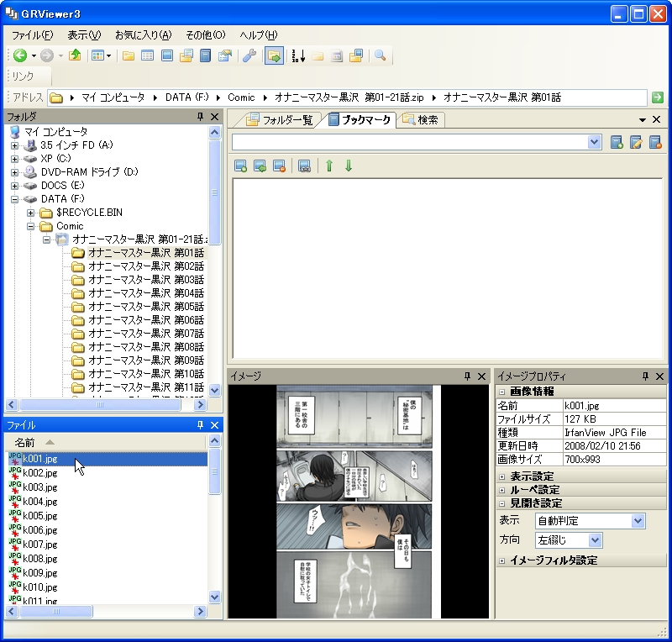Open the ファイル(F) menu

(x=32, y=34)
